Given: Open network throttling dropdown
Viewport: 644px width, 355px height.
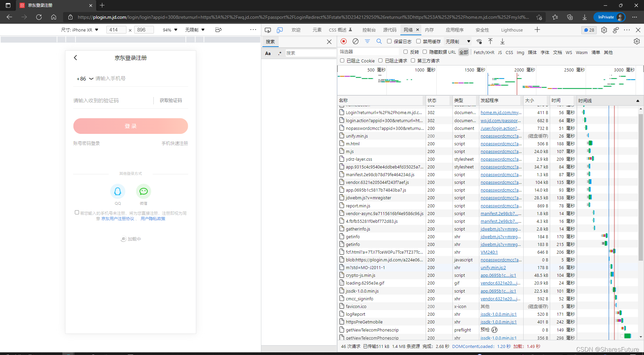Looking at the screenshot, I should point(458,41).
